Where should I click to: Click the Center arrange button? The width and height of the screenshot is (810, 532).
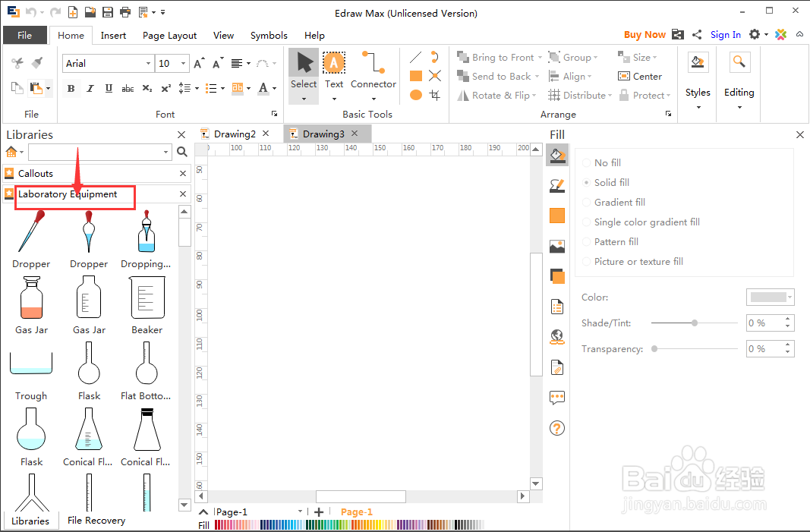coord(640,77)
